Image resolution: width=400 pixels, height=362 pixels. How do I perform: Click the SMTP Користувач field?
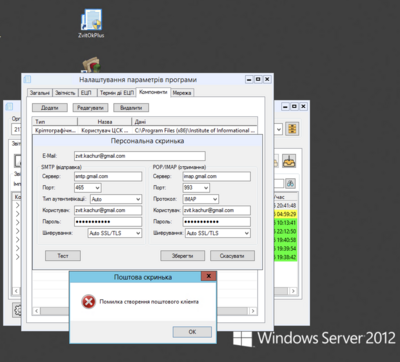click(x=108, y=210)
